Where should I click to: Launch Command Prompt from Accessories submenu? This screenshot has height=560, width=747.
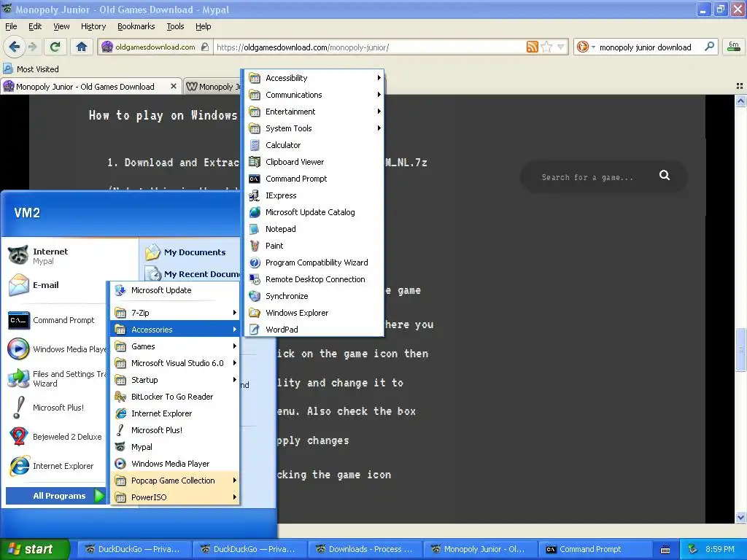pos(314,179)
